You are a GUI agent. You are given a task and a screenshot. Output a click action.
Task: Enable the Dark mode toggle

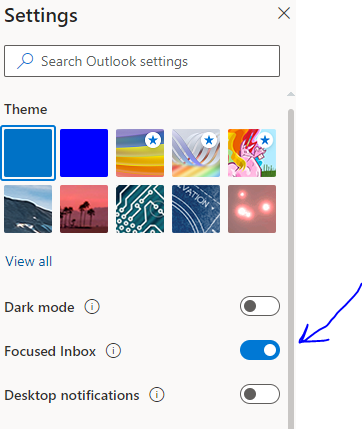260,306
